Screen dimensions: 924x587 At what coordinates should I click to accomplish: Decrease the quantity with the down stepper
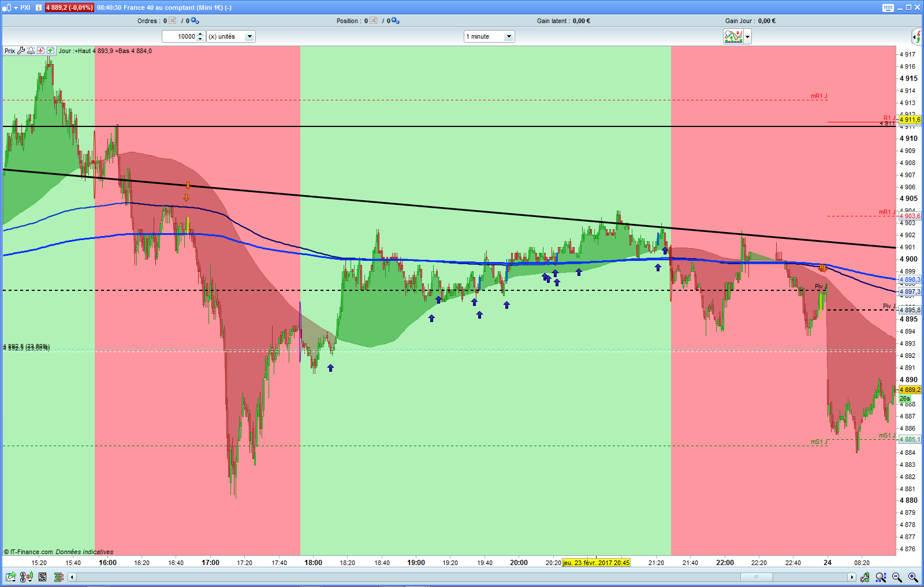point(200,39)
